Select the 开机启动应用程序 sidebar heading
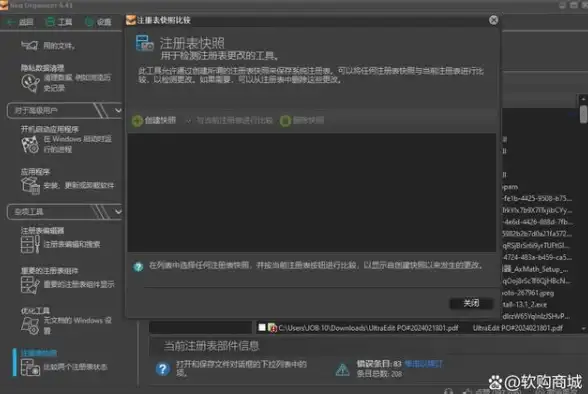 click(50, 129)
